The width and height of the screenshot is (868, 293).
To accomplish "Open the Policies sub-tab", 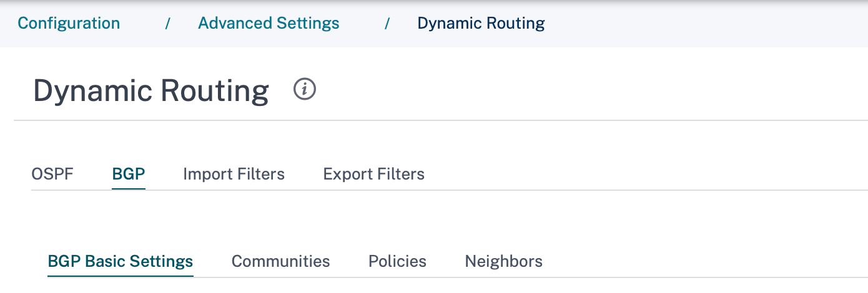I will tap(397, 261).
